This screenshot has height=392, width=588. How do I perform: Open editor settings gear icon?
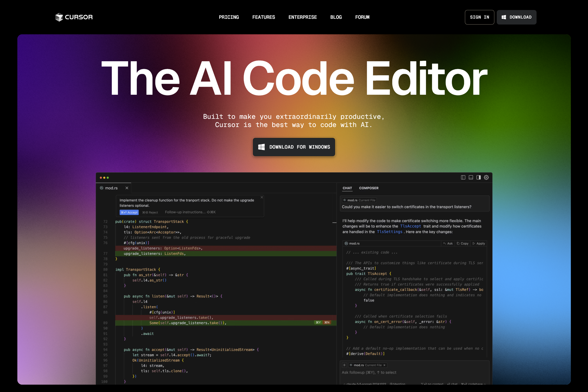pos(486,177)
